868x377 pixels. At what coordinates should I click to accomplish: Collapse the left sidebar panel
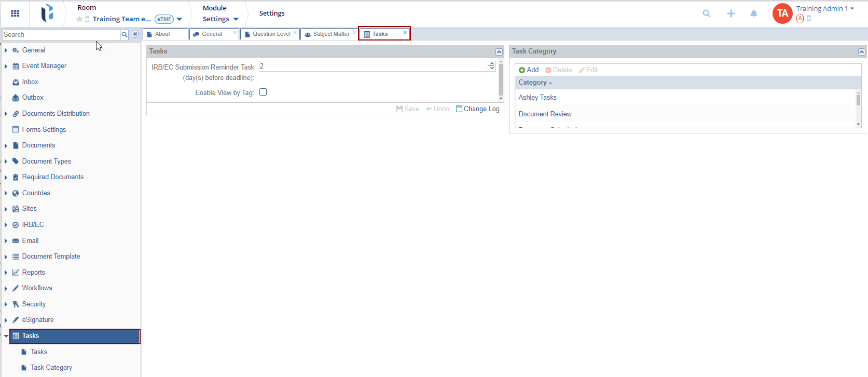click(x=135, y=34)
